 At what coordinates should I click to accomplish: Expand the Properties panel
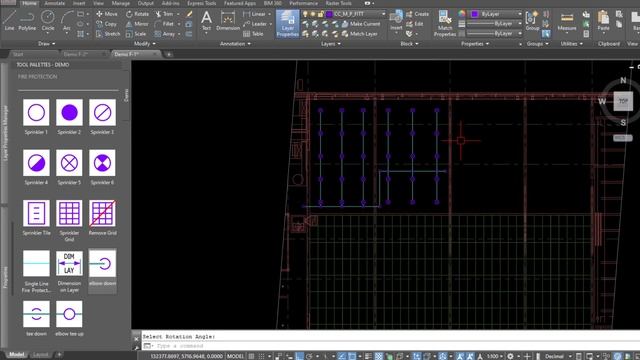(475, 44)
